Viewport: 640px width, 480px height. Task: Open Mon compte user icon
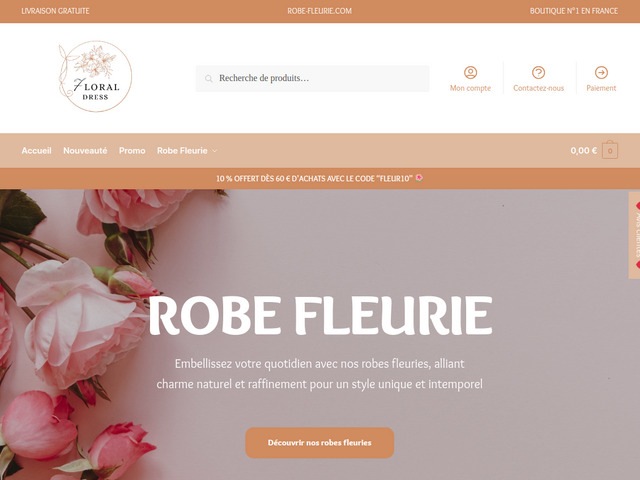point(470,73)
